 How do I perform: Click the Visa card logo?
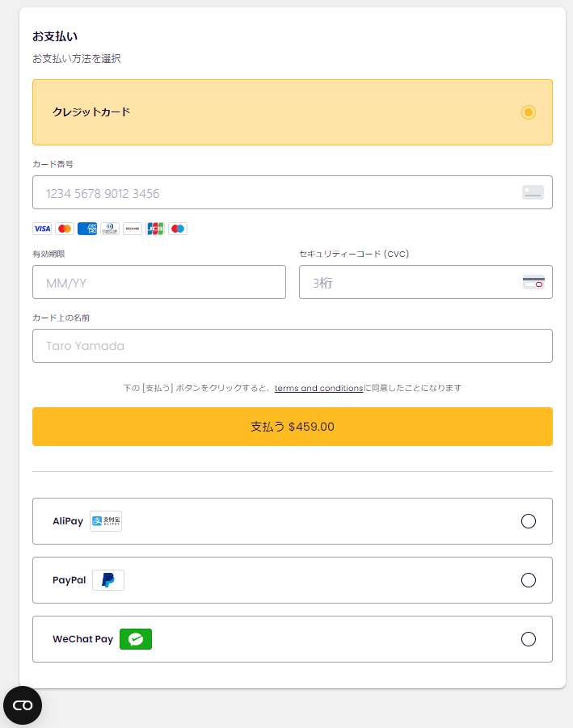point(42,229)
